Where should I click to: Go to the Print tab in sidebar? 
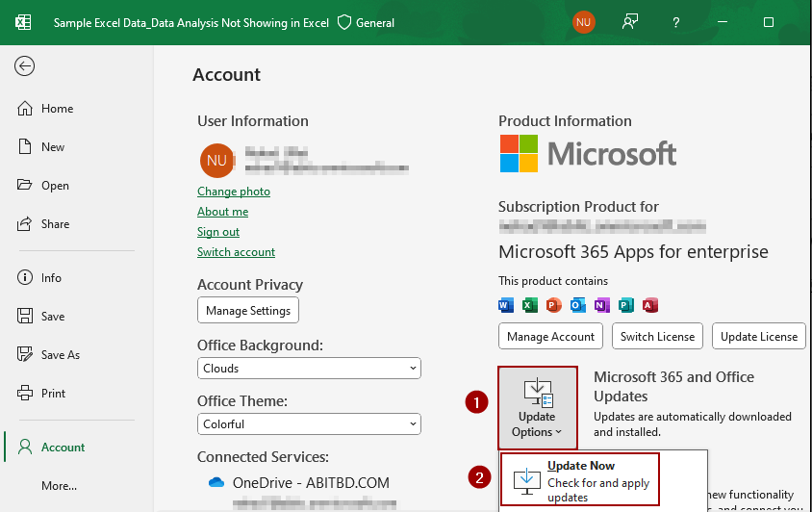[53, 394]
